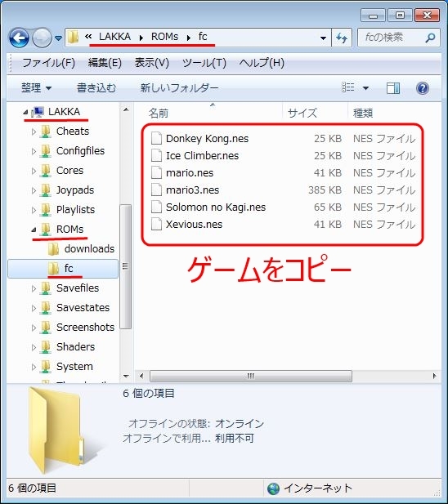
Task: Open the view options dropdown arrow
Action: (365, 87)
